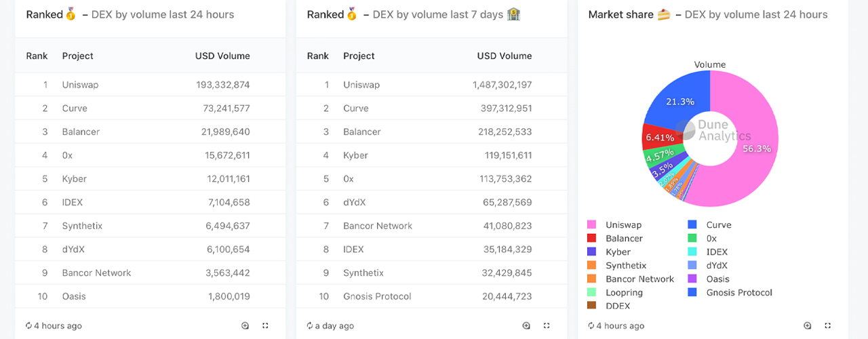Select Balancer volume 218,252,533 cell
The height and width of the screenshot is (339, 868).
[505, 132]
